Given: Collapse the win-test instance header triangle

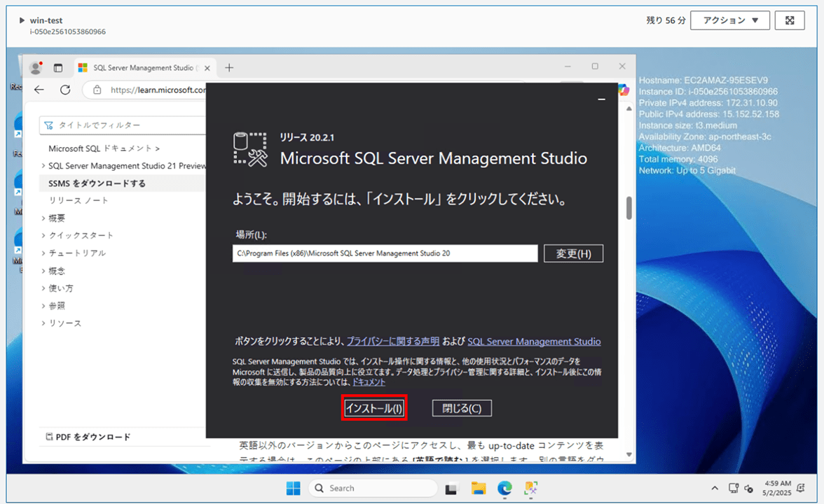Looking at the screenshot, I should tap(22, 20).
